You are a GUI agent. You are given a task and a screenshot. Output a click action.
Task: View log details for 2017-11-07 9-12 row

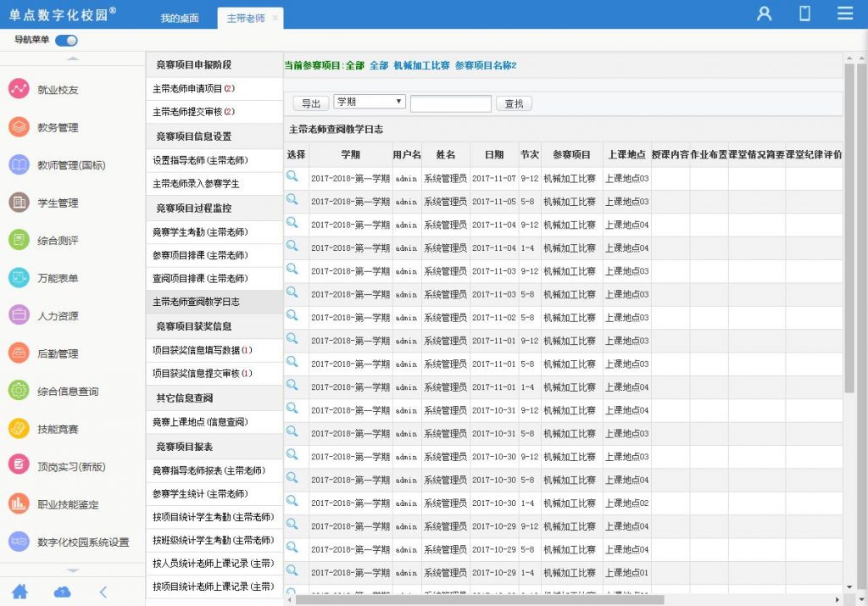tap(292, 176)
